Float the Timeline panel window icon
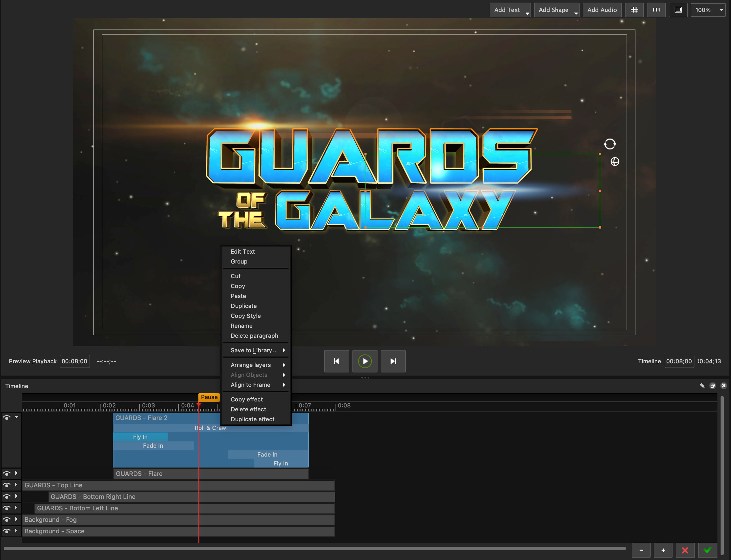This screenshot has width=731, height=560. [713, 386]
